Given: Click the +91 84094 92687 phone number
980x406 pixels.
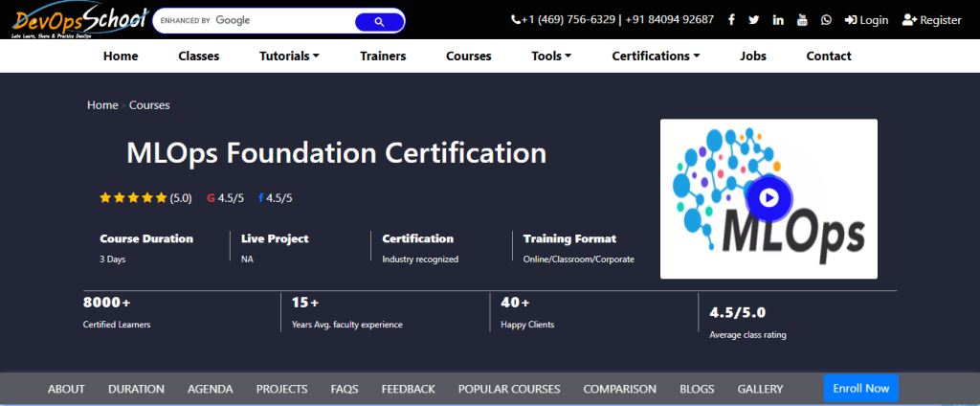Looking at the screenshot, I should (669, 20).
